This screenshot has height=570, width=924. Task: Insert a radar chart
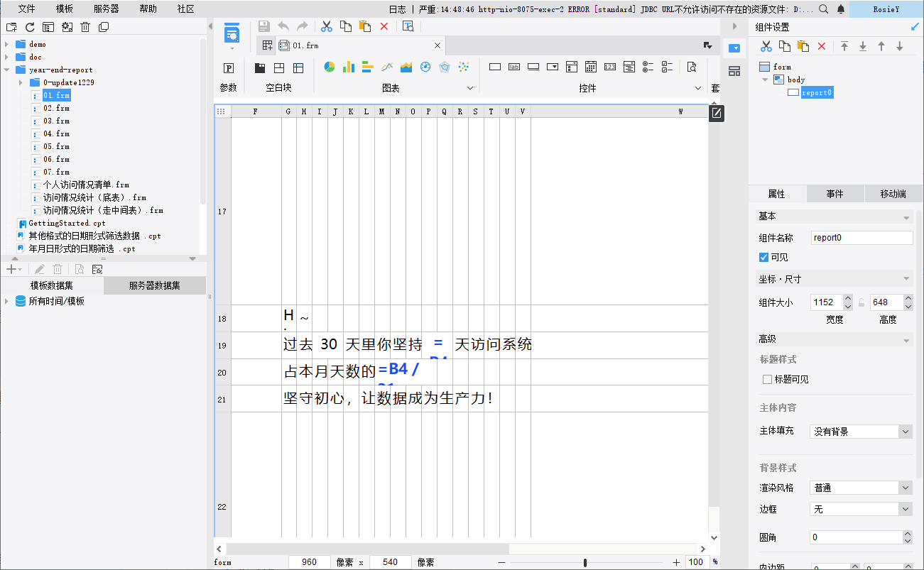point(445,67)
